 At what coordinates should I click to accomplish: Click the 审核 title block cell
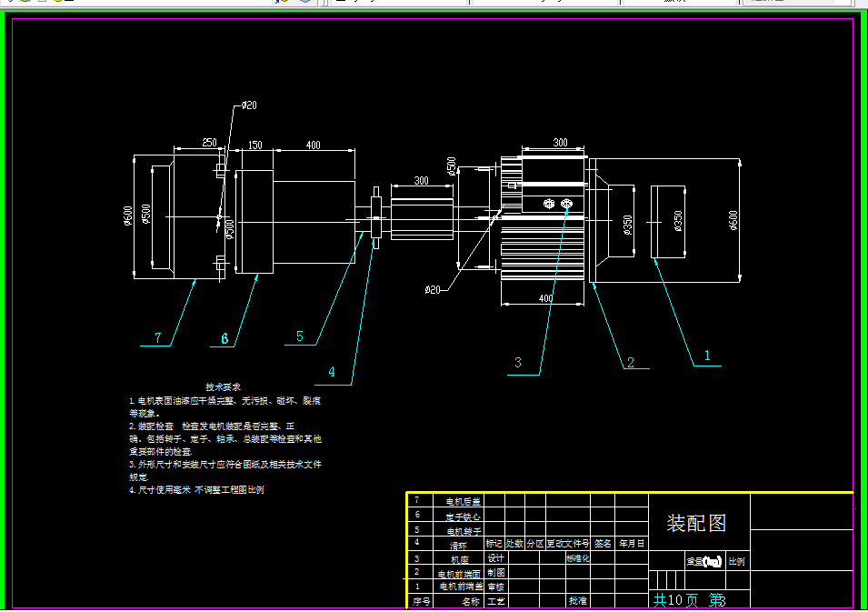coord(495,587)
